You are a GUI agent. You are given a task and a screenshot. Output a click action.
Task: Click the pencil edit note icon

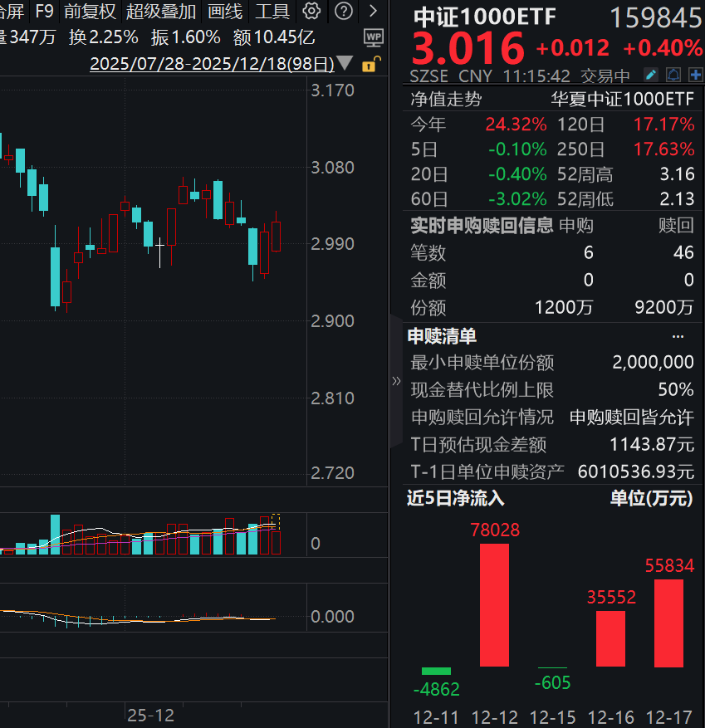[x=652, y=76]
